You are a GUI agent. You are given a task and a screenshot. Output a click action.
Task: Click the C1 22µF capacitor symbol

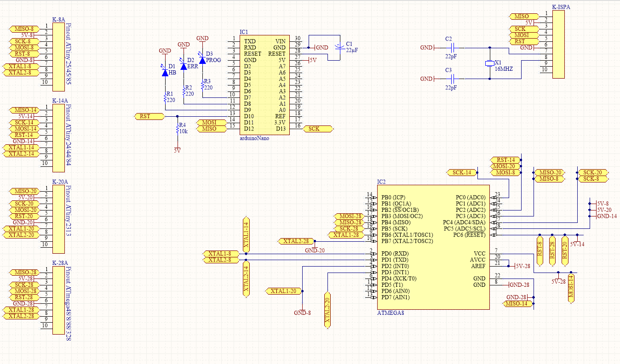(x=339, y=47)
